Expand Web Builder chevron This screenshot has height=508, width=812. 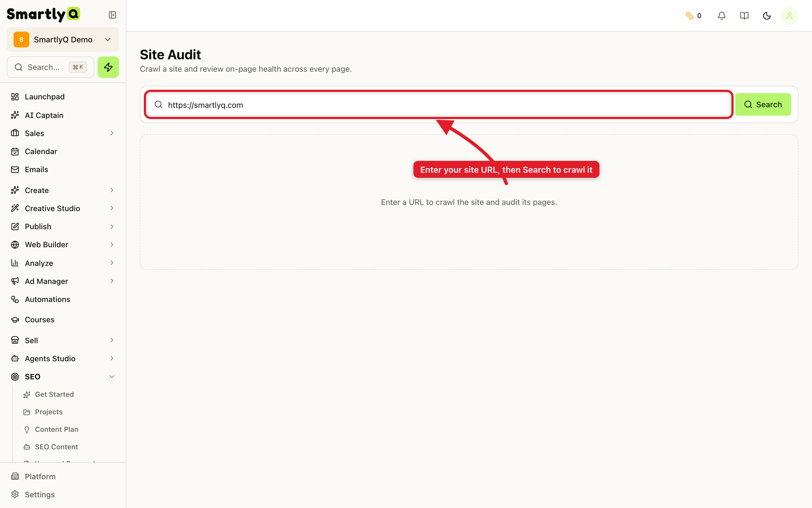tap(112, 245)
